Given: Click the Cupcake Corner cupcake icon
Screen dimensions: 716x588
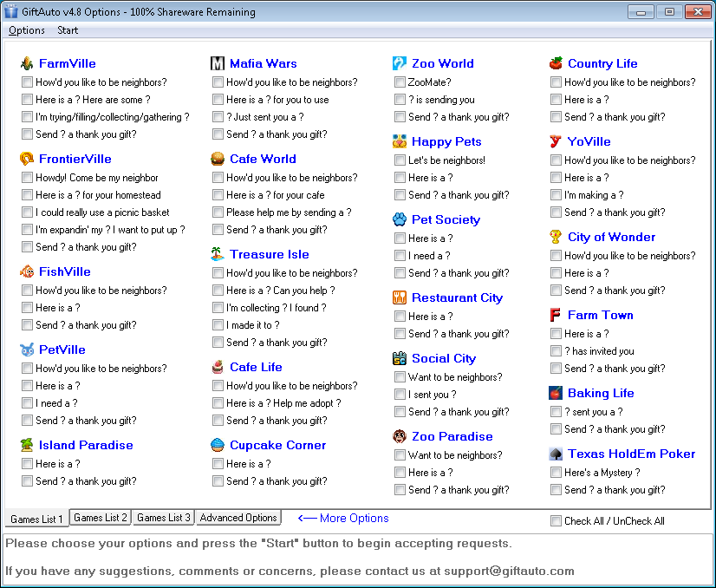Looking at the screenshot, I should coord(218,445).
